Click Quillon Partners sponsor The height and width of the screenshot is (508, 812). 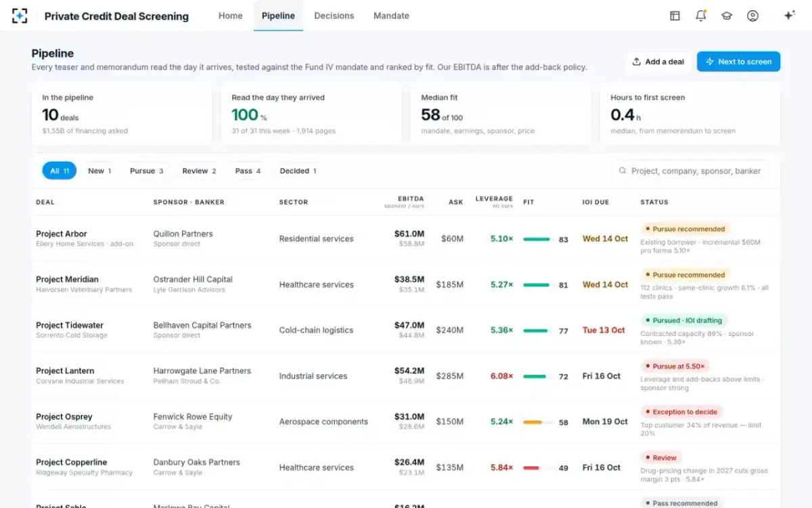coord(183,234)
